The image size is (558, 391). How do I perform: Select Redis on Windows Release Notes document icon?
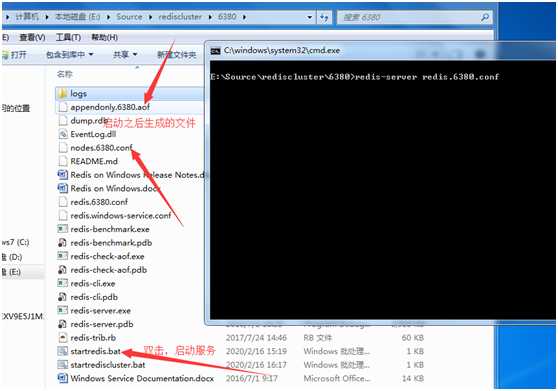tap(63, 175)
